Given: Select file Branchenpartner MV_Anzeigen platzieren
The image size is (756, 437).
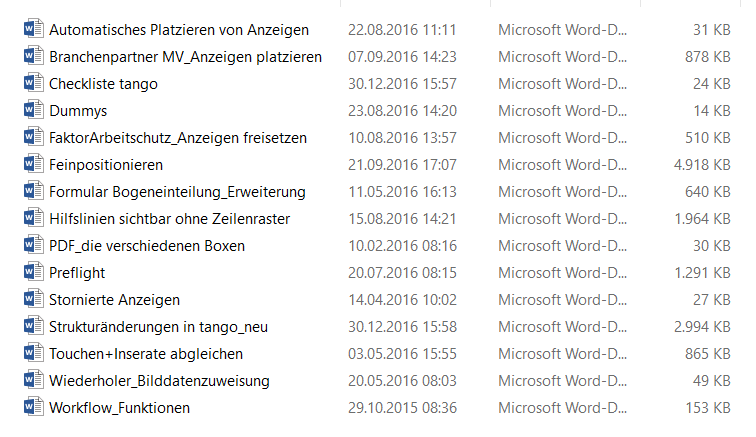Looking at the screenshot, I should (x=185, y=57).
